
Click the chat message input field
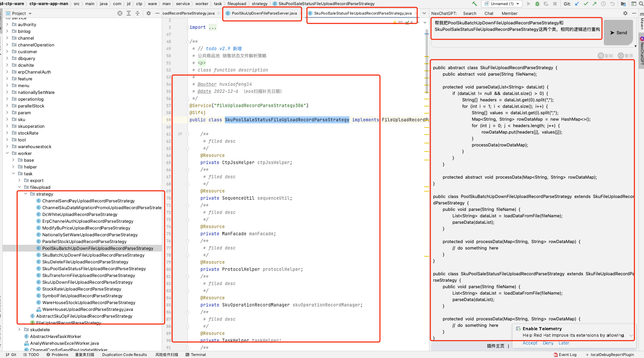click(516, 33)
